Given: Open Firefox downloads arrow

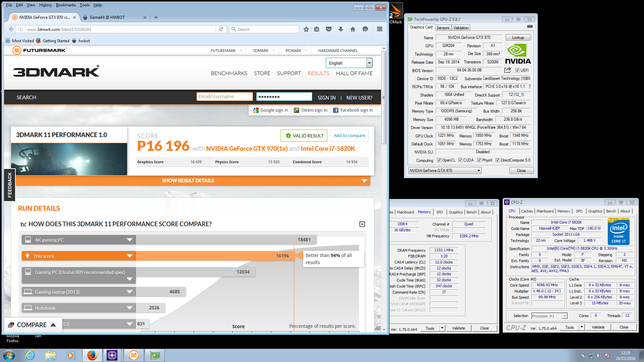Looking at the screenshot, I should pyautogui.click(x=341, y=29).
